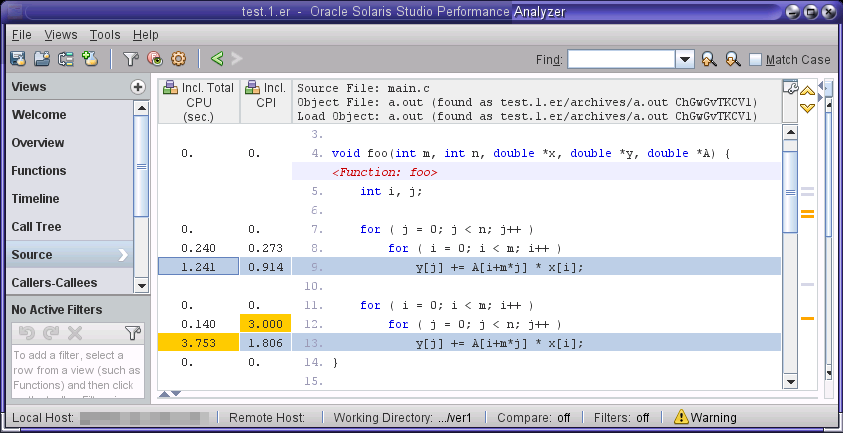Click the Warning triangle status icon
This screenshot has height=433, width=843.
pyautogui.click(x=681, y=417)
